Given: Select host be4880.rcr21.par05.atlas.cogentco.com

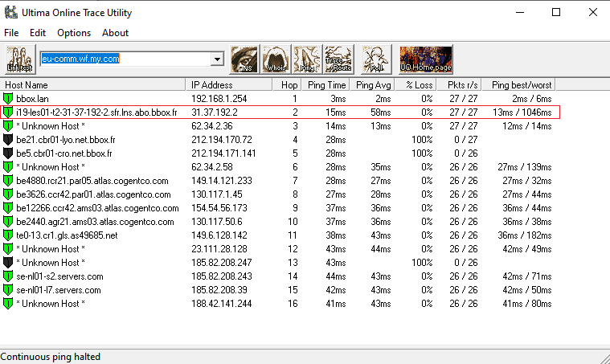Looking at the screenshot, I should coord(92,181).
